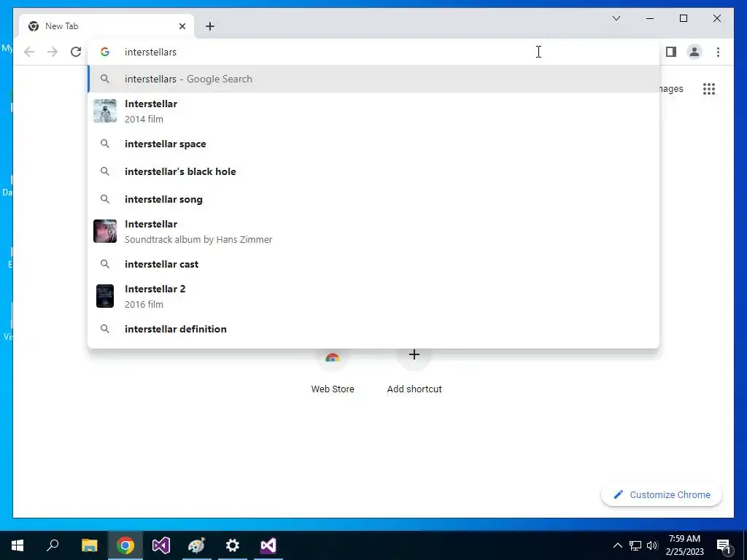Select 'interstellar space' suggestion
The height and width of the screenshot is (560, 747).
(x=374, y=144)
